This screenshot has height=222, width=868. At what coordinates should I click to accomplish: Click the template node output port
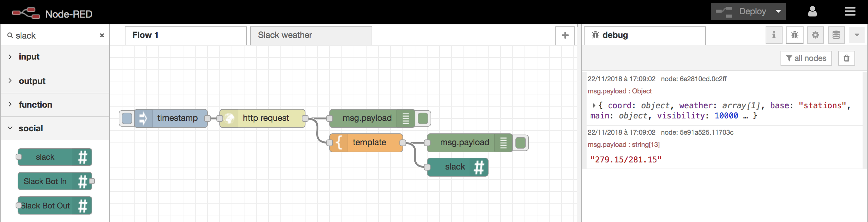(402, 142)
